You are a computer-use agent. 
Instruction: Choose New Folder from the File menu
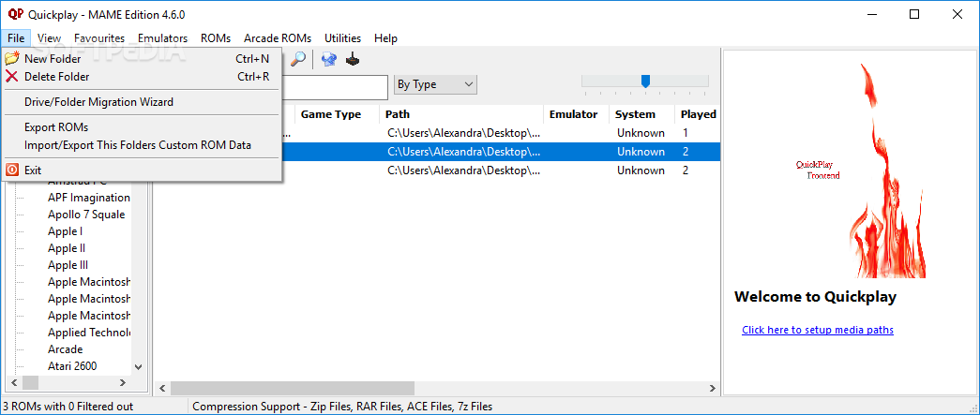[x=143, y=59]
